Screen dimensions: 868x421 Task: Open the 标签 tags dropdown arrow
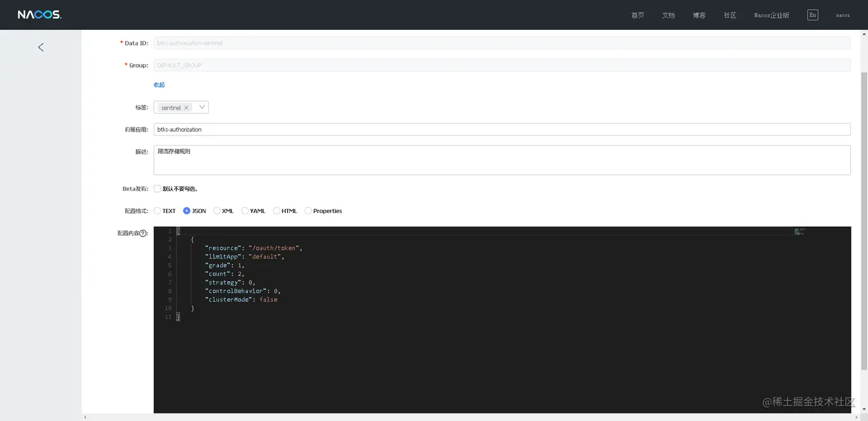[x=201, y=107]
